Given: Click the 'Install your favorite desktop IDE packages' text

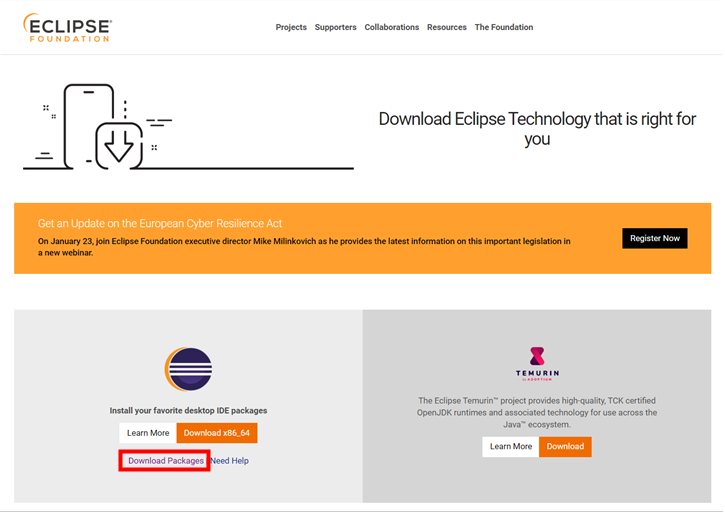Looking at the screenshot, I should coord(188,410).
